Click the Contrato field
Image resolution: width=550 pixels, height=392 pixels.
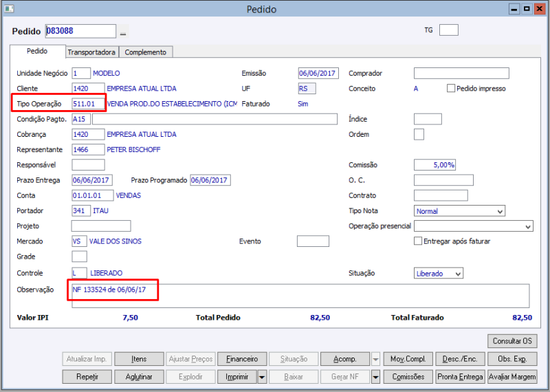point(441,195)
